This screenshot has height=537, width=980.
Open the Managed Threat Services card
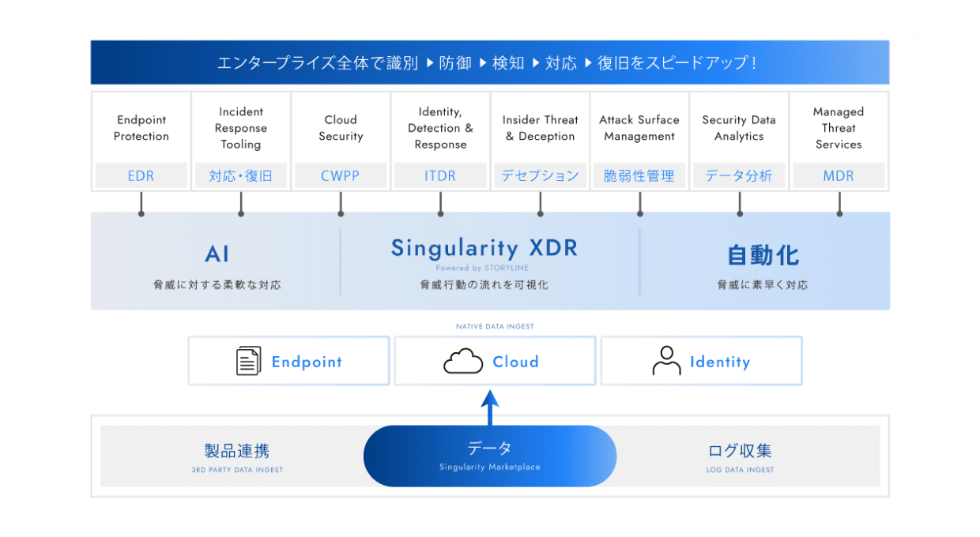tap(839, 141)
